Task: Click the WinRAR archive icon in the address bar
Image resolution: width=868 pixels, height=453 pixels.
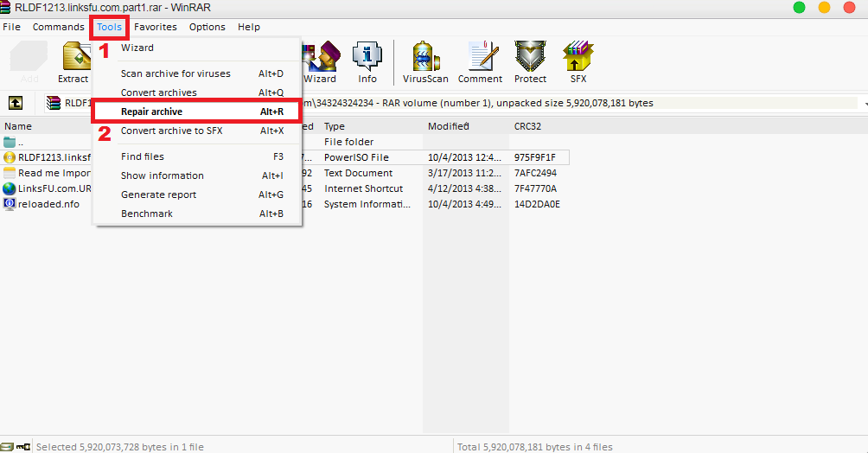Action: [x=54, y=103]
